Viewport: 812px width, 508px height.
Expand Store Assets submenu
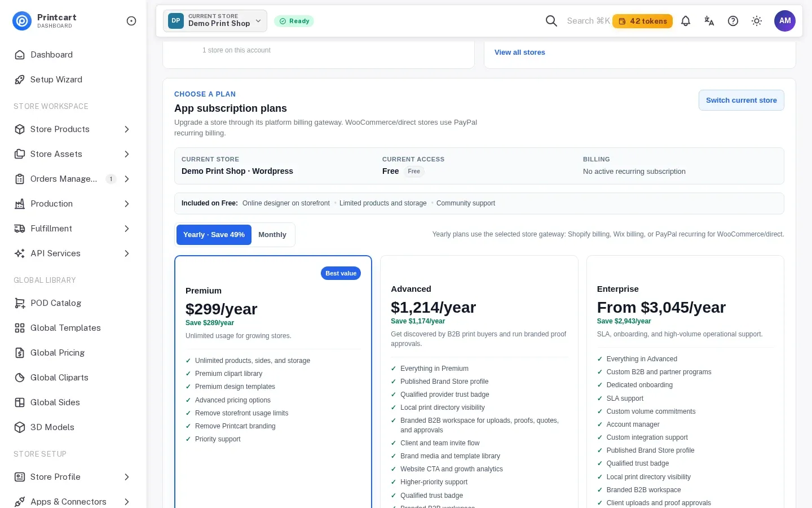pyautogui.click(x=127, y=154)
